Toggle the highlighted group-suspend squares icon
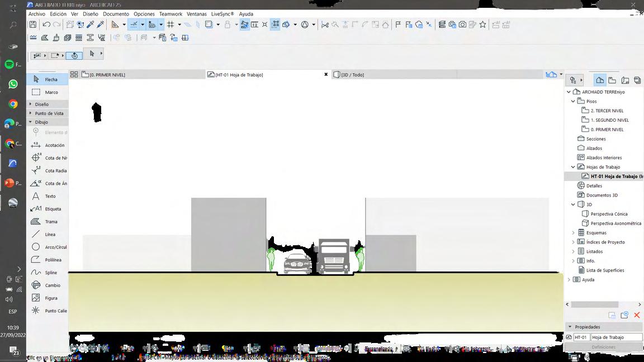The height and width of the screenshot is (362, 644). 275,25
